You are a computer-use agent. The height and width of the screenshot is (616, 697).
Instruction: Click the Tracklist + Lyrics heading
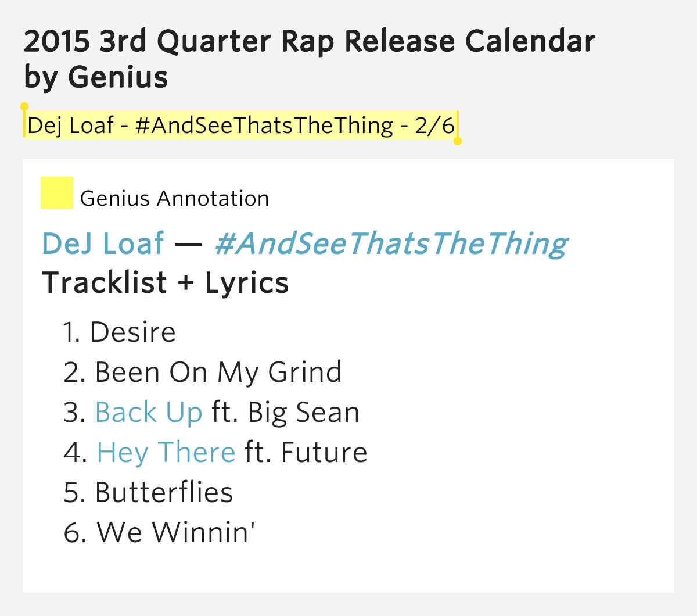click(166, 283)
